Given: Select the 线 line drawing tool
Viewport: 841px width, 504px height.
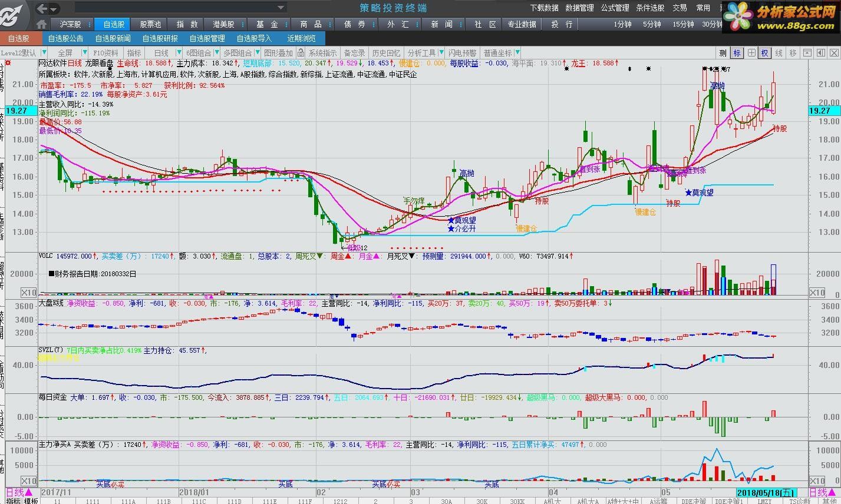Looking at the screenshot, I should (x=779, y=53).
